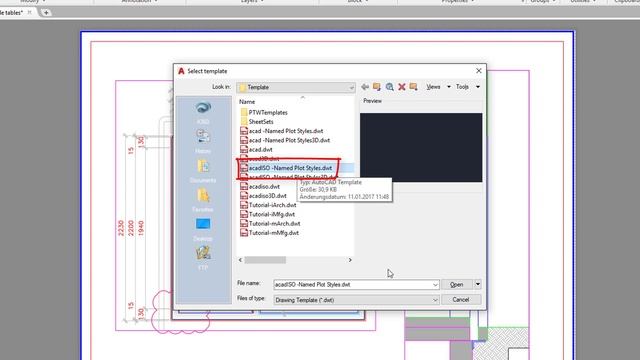Open the PTWTemplates folder

[x=264, y=112]
